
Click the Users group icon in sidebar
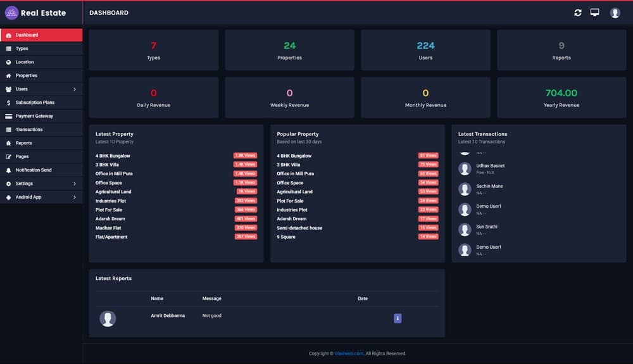8,89
